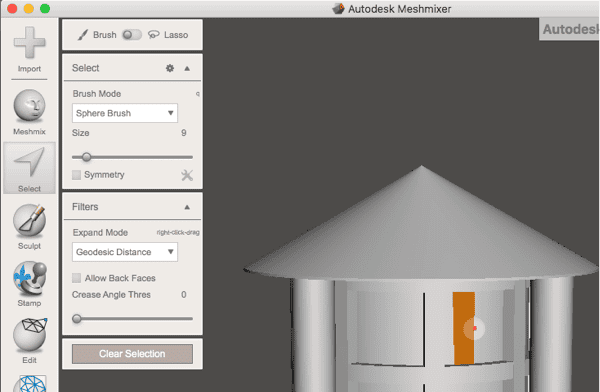
Task: Enable Allow Back Faces checkbox
Action: pos(77,278)
